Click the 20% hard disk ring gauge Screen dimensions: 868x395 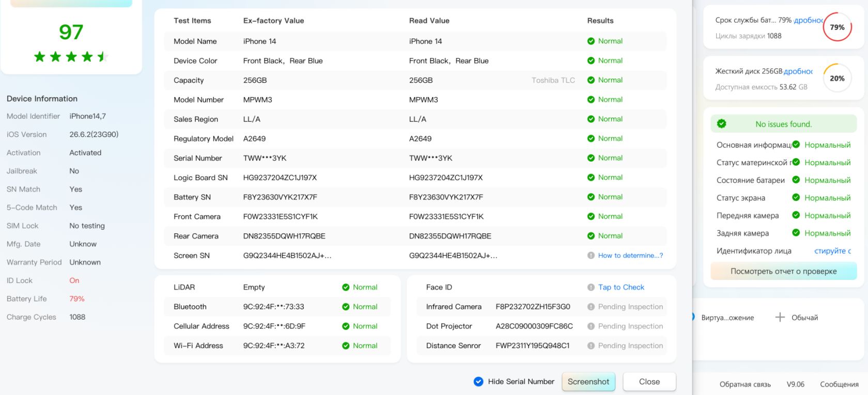pos(837,78)
